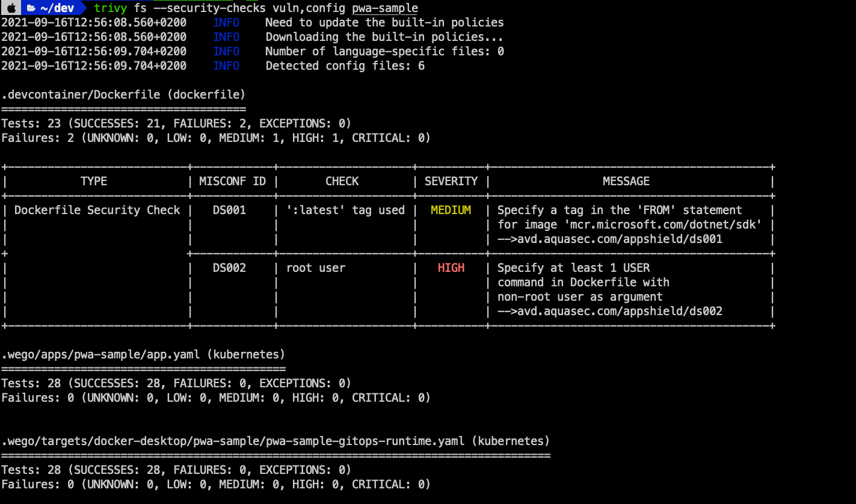The height and width of the screenshot is (504, 856).
Task: Click the underlined pwa-sample argument
Action: 384,8
